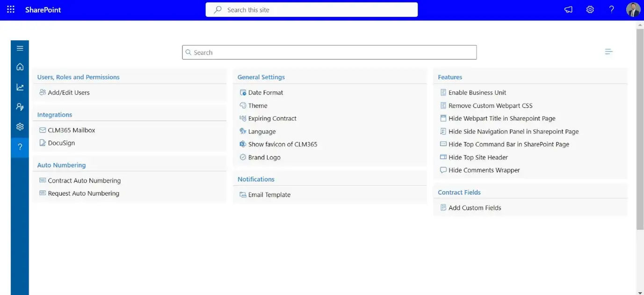Image resolution: width=644 pixels, height=295 pixels.
Task: Open the help question mark in top bar
Action: pyautogui.click(x=612, y=9)
